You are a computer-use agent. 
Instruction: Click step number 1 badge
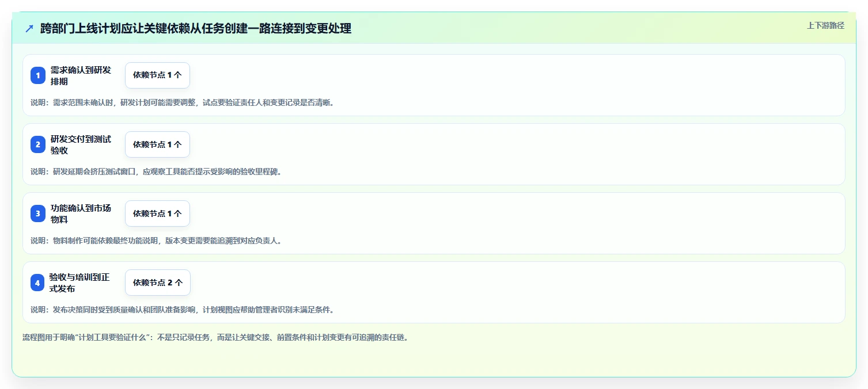click(x=38, y=75)
